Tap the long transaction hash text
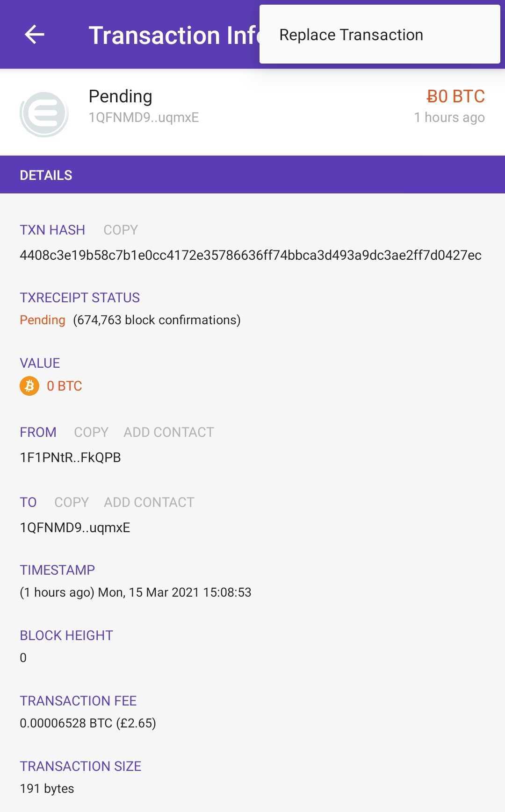The width and height of the screenshot is (505, 812). point(251,255)
